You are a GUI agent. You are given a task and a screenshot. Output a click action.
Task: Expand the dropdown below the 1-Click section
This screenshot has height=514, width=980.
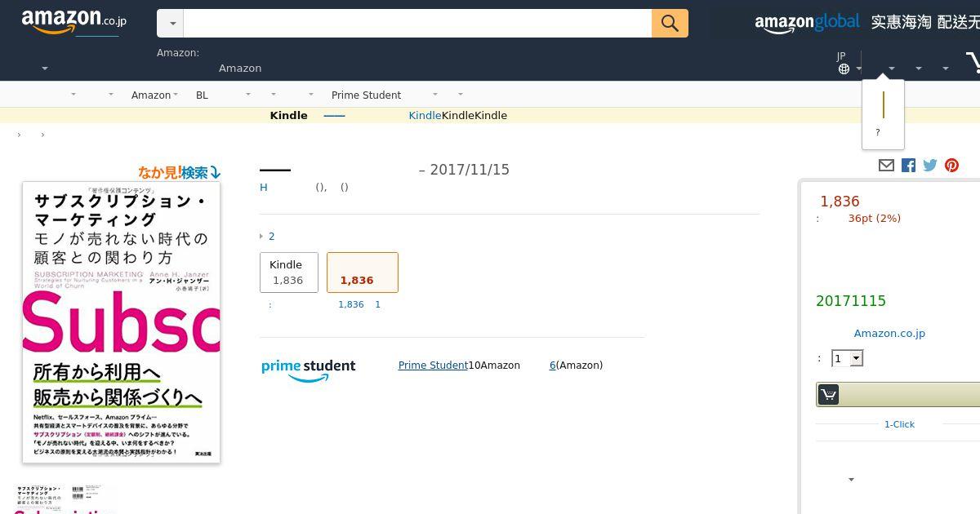click(x=851, y=480)
